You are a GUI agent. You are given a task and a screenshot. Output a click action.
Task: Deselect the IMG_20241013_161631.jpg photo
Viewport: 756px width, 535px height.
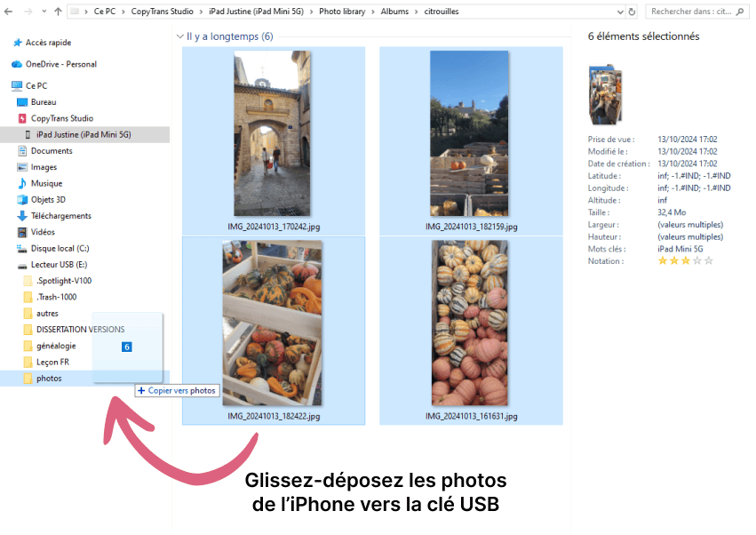[469, 324]
